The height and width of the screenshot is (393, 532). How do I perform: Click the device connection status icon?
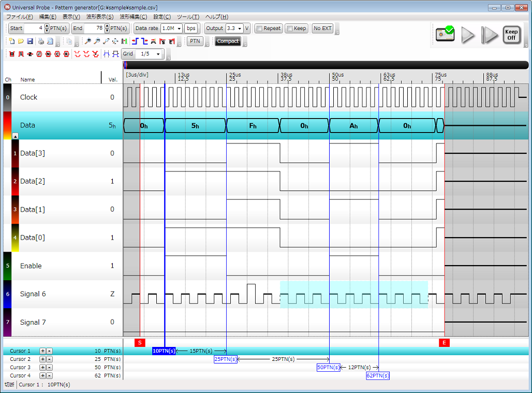(445, 35)
